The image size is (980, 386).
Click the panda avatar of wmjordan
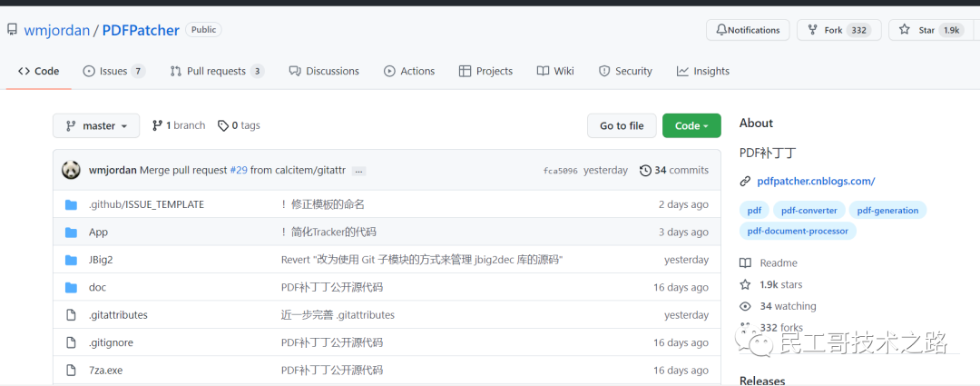point(72,170)
